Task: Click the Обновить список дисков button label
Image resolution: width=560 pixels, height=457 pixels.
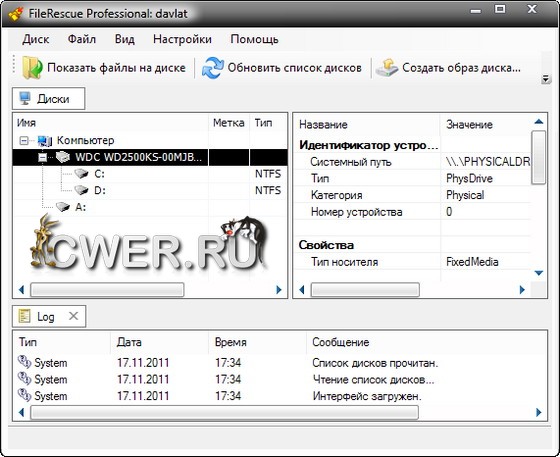Action: click(x=295, y=67)
